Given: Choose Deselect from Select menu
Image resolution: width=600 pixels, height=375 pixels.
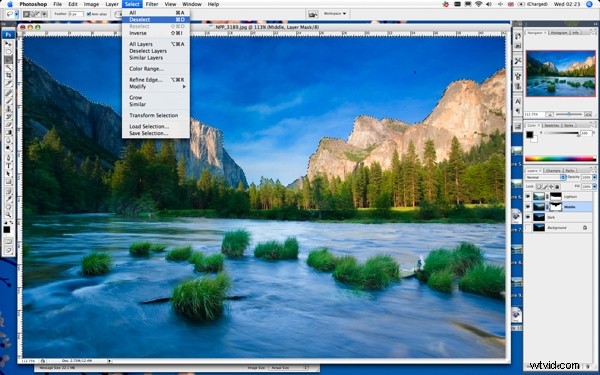Looking at the screenshot, I should [x=156, y=20].
